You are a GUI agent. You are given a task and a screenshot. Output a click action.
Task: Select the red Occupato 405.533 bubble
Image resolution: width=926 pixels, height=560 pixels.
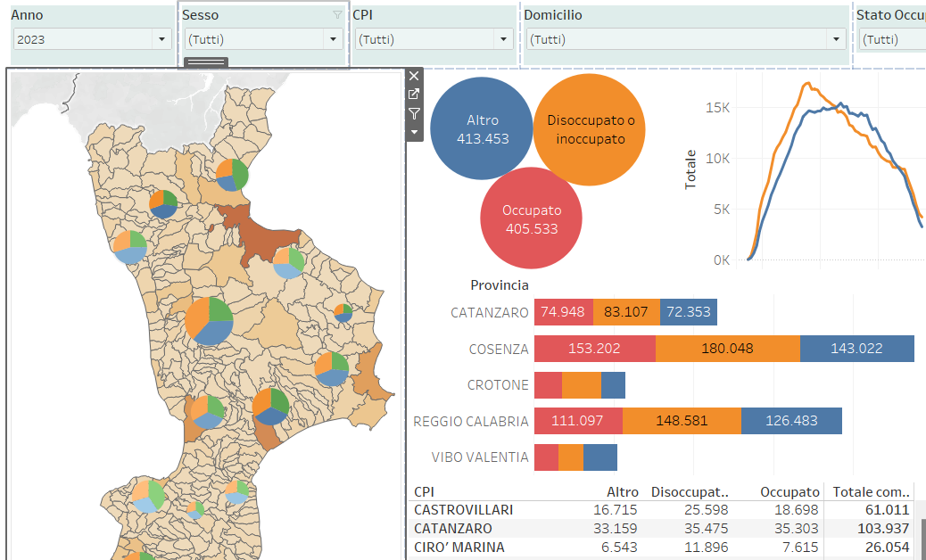[532, 219]
